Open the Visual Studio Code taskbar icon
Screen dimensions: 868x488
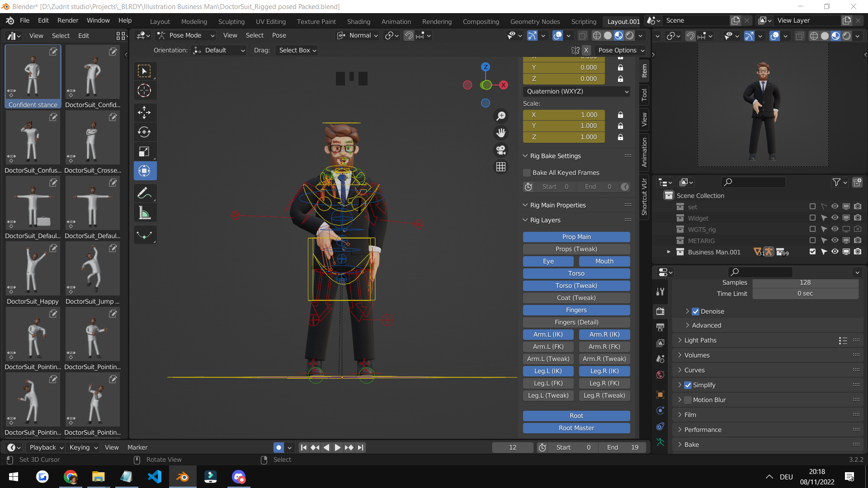click(x=155, y=477)
